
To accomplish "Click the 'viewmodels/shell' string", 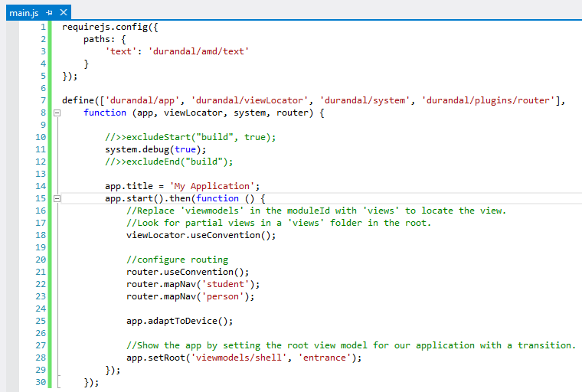I will tap(239, 358).
